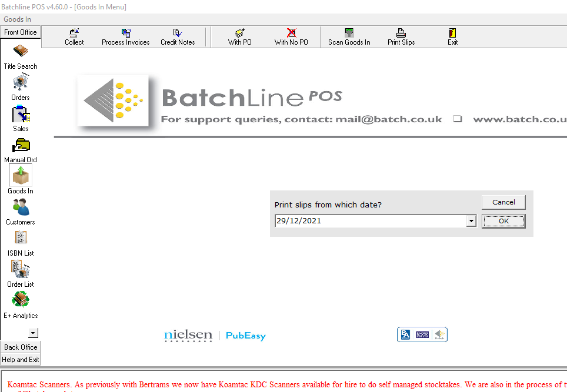Click the Print Slips toolbar icon
Screen dimensions: 567x392
pyautogui.click(x=401, y=37)
